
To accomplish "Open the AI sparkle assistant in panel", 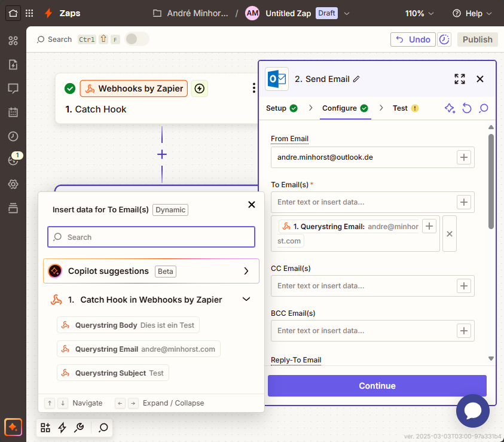I will point(450,108).
